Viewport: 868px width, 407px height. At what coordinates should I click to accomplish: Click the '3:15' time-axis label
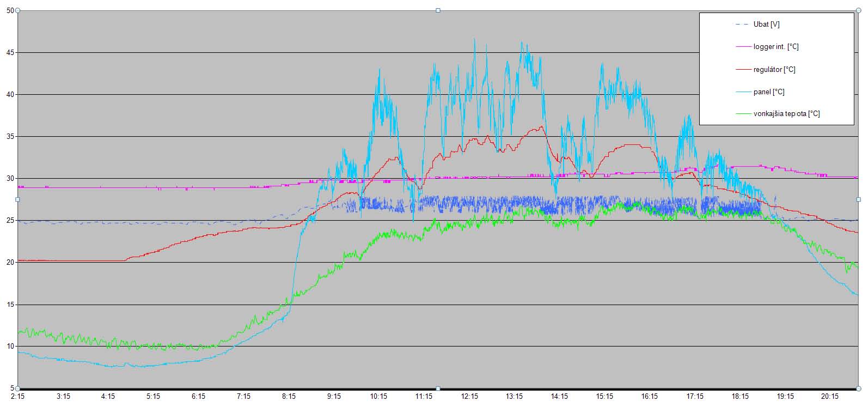click(x=63, y=397)
